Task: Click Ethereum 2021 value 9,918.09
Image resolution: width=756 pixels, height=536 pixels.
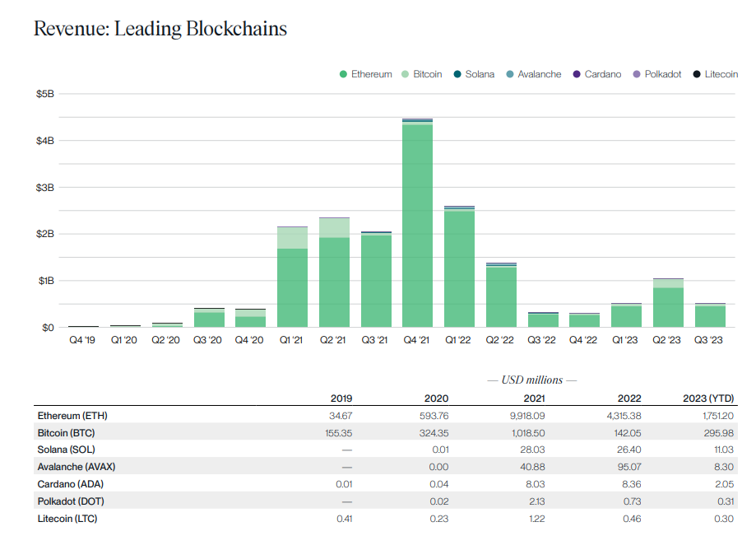Action: [x=527, y=416]
